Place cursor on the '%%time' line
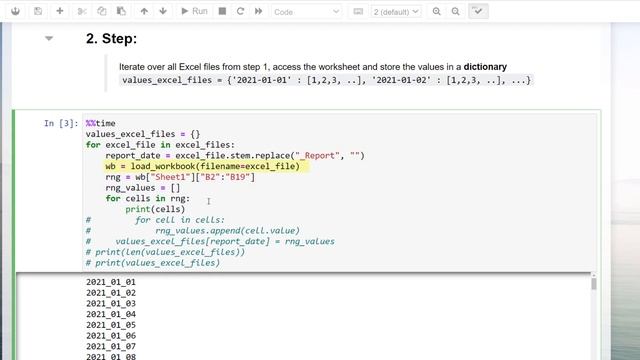 pos(100,123)
